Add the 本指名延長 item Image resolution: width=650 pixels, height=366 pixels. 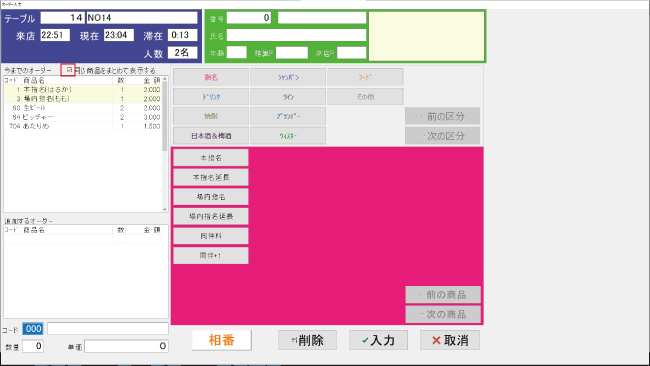point(211,177)
